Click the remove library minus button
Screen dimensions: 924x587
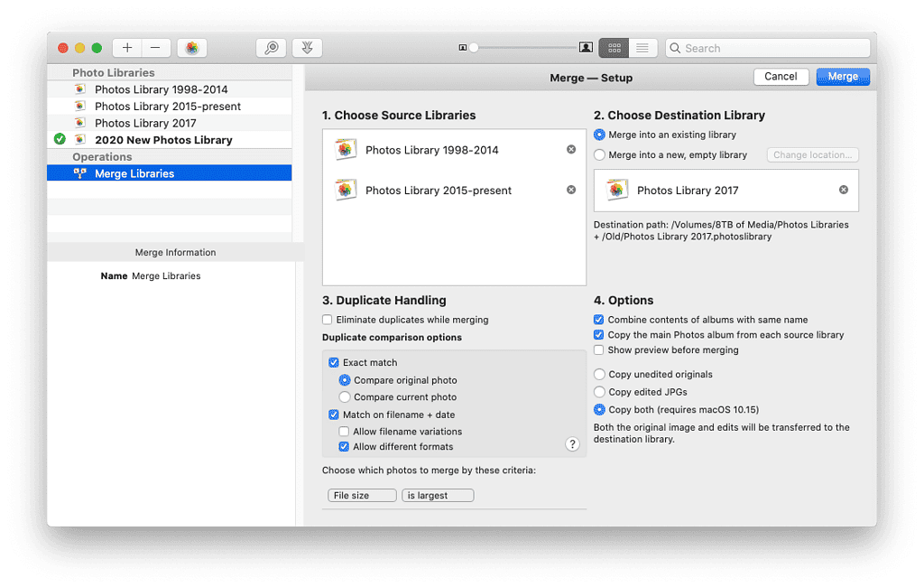point(155,48)
